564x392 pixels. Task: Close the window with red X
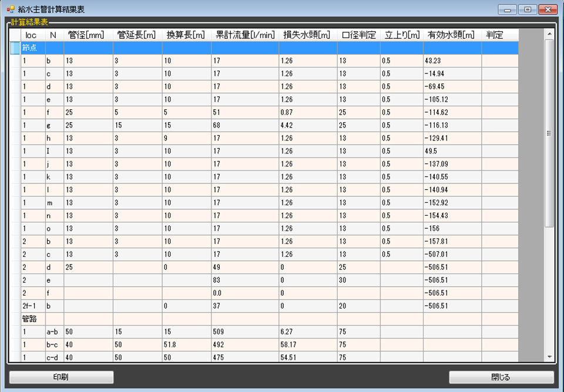point(548,9)
